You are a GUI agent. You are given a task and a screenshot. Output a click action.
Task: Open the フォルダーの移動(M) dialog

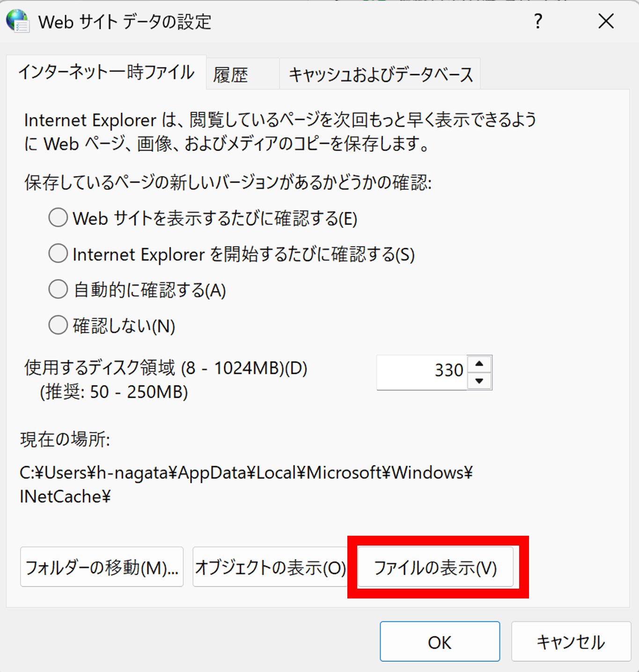(x=101, y=567)
